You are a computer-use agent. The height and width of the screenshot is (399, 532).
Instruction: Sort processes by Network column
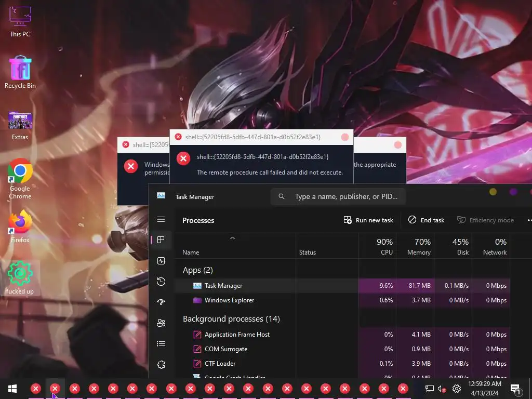(x=491, y=247)
